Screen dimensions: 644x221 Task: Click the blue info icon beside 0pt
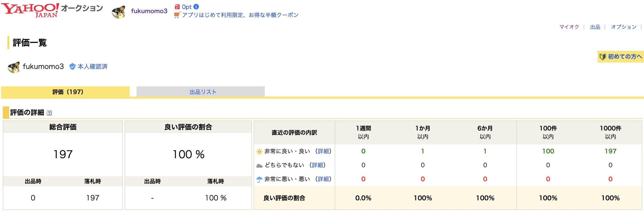(x=196, y=7)
